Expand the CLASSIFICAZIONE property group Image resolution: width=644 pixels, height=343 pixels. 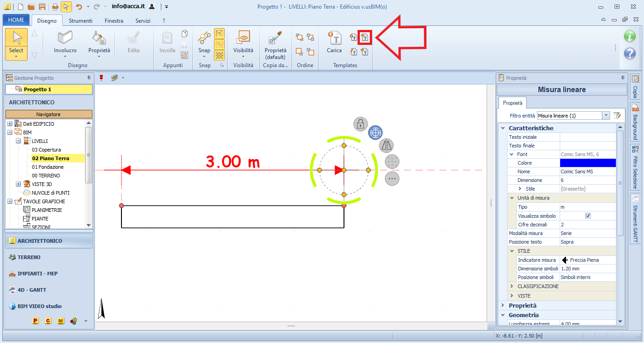point(512,286)
